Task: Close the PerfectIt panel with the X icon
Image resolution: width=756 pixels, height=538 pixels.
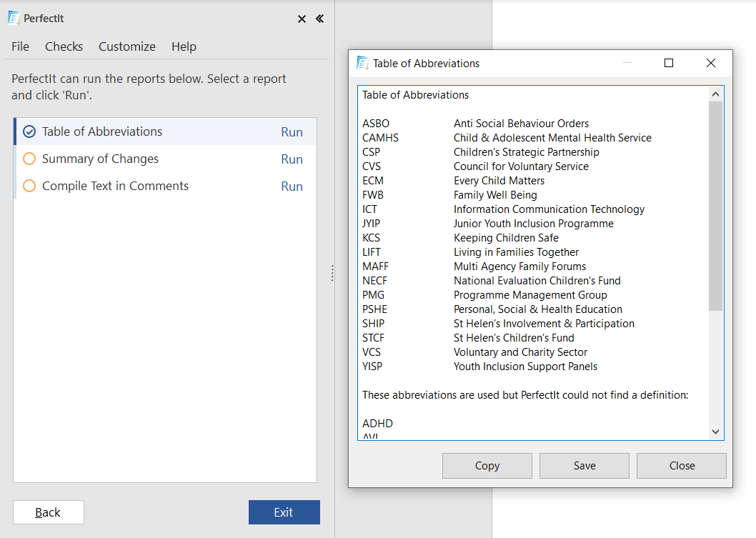Action: tap(302, 19)
